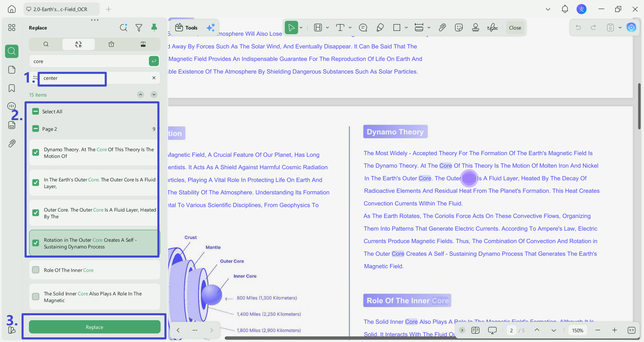The image size is (644, 342).
Task: Expand the text tool dropdown arrow
Action: coord(350,27)
